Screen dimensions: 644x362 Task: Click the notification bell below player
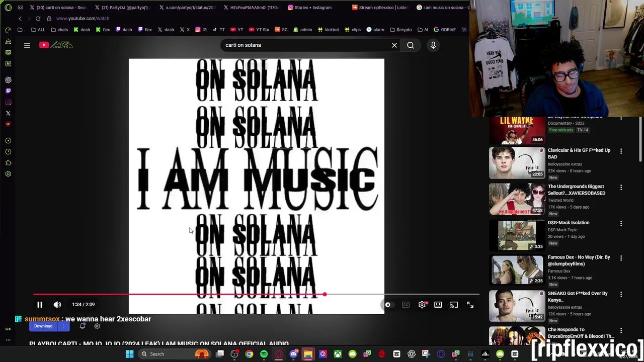[x=83, y=326]
